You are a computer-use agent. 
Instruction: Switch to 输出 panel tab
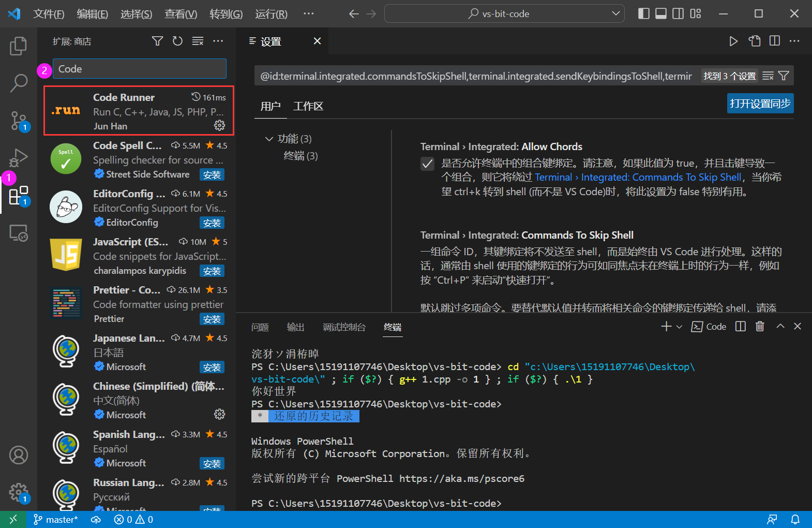pos(296,327)
